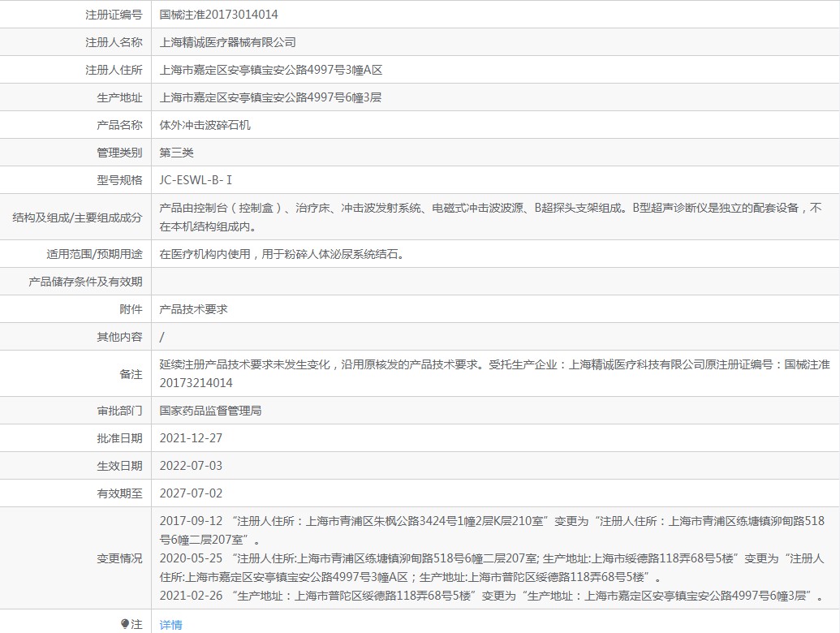
Task: Select registration number 国械注准20173014014
Action: [218, 15]
